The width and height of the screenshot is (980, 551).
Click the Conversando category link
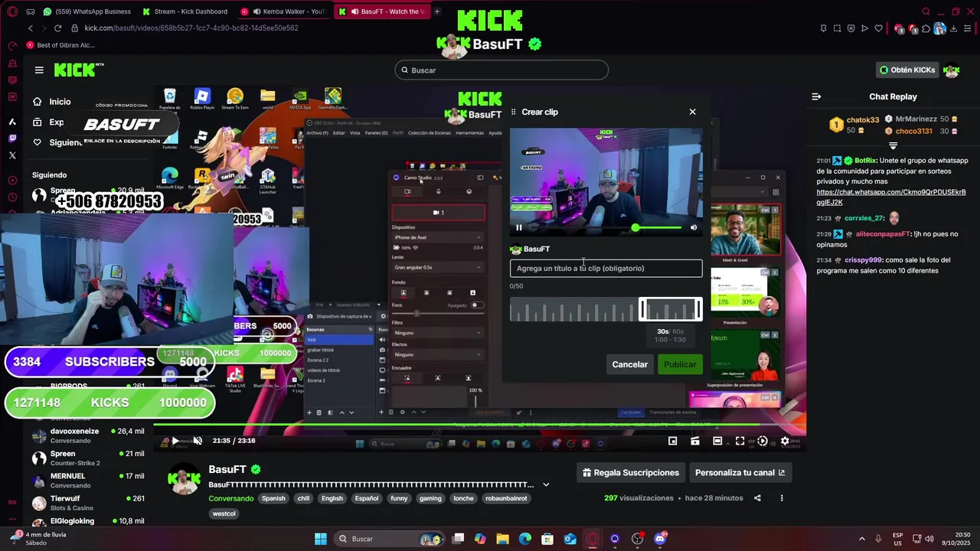click(231, 498)
